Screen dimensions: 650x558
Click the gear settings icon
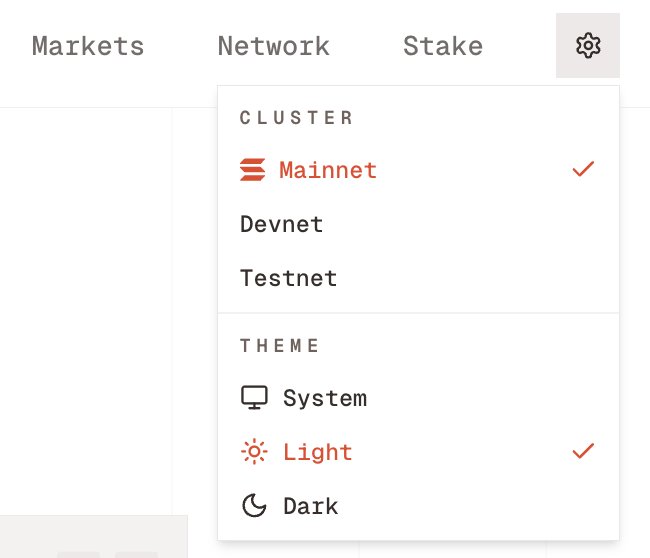point(588,45)
